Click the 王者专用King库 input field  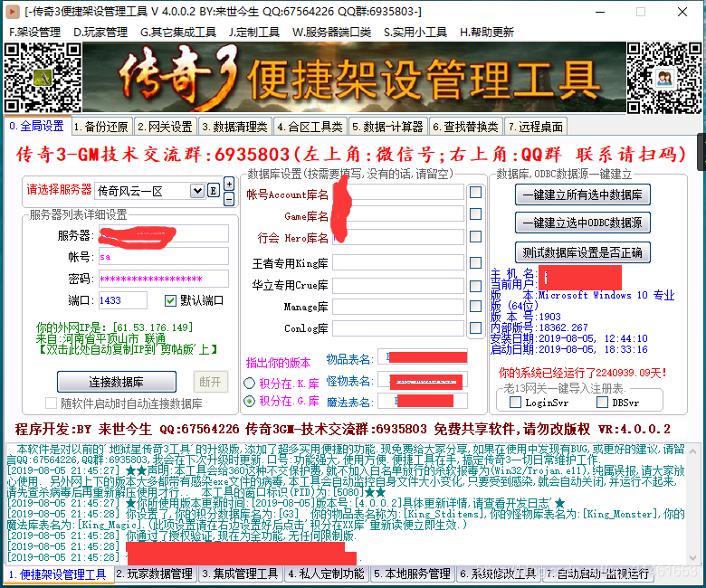[398, 262]
